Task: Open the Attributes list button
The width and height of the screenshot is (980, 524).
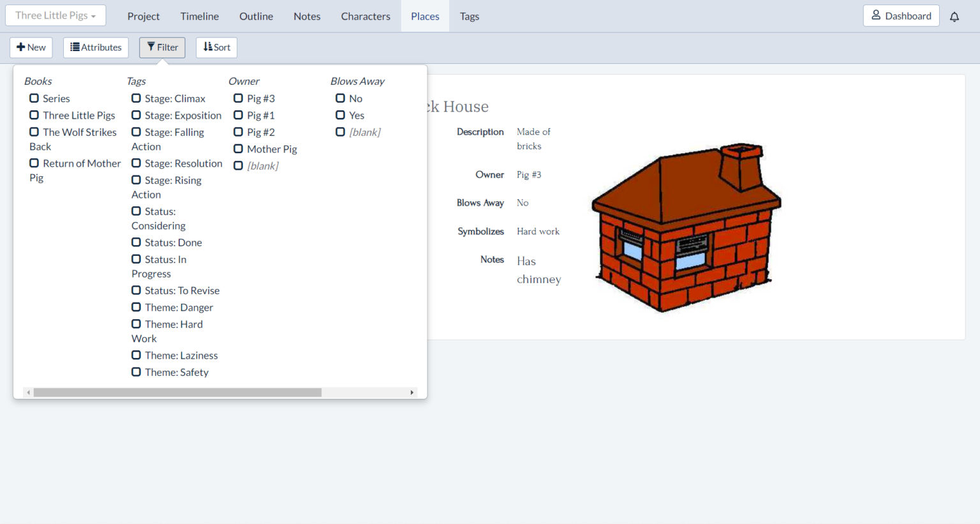Action: point(96,47)
